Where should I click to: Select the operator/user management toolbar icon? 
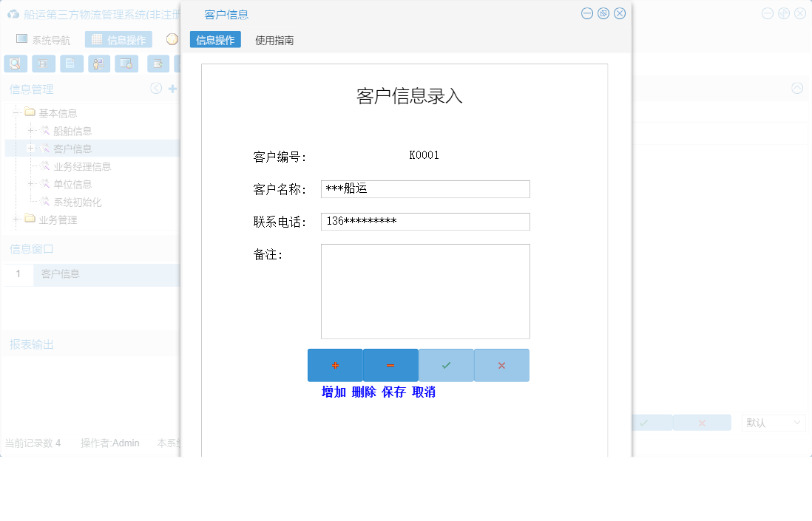pos(98,64)
